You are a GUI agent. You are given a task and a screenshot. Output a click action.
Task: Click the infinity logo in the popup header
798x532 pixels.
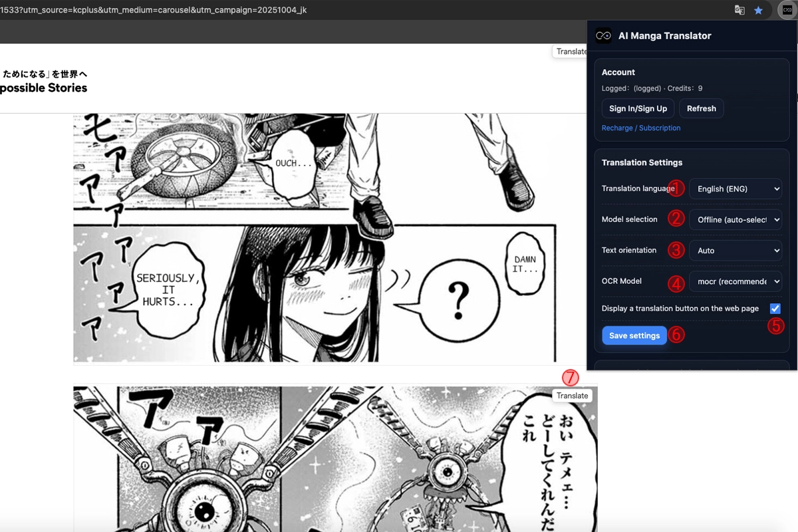point(604,36)
